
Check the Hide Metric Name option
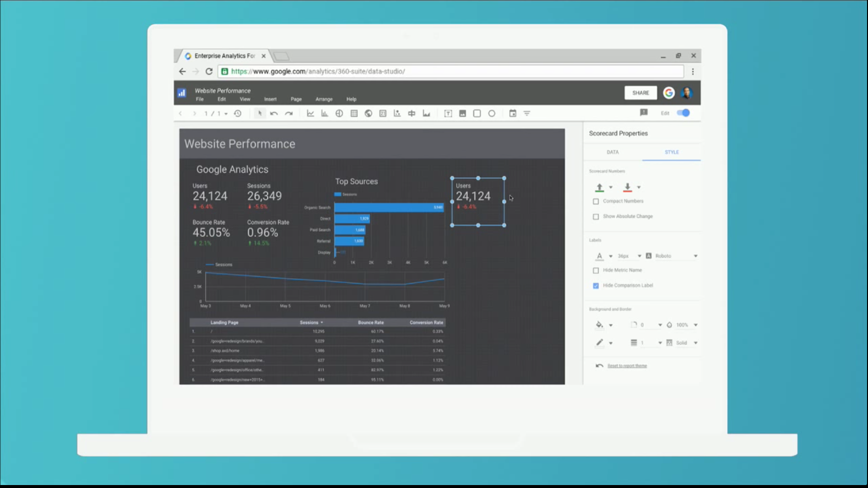click(596, 271)
